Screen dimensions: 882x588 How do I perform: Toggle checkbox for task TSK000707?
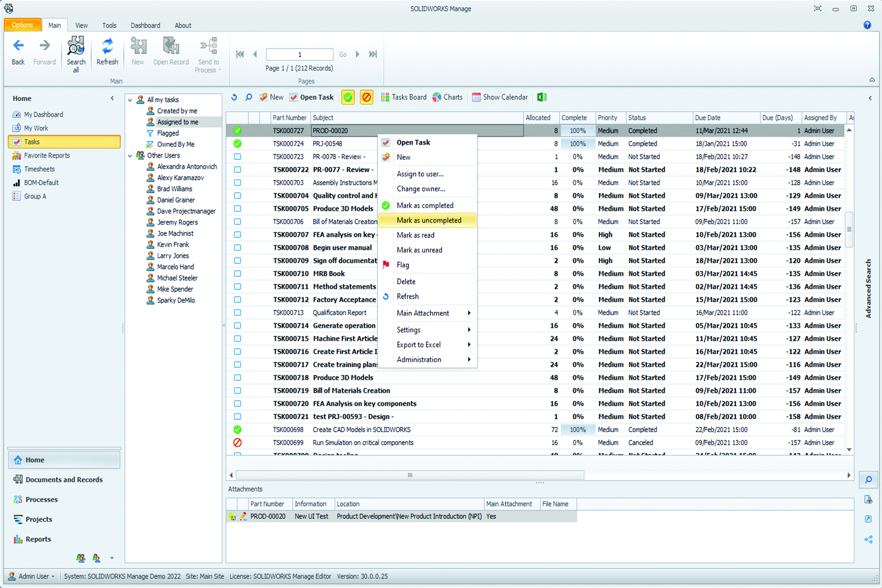237,235
